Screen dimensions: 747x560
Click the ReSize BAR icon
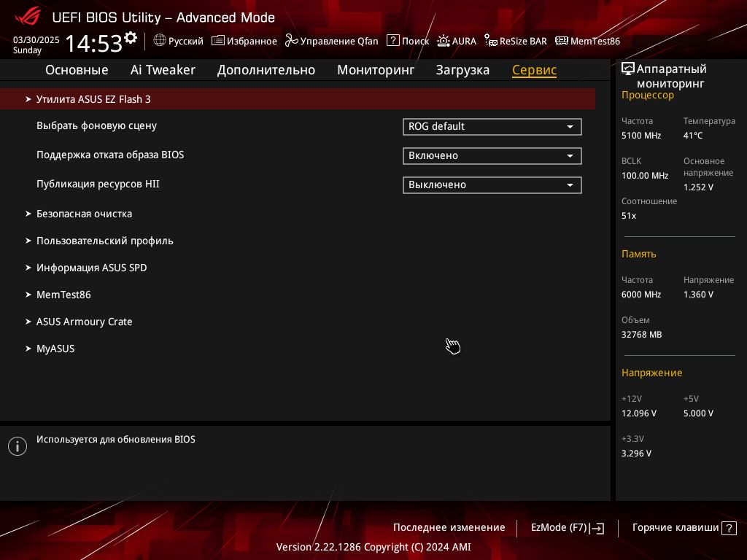[x=491, y=41]
